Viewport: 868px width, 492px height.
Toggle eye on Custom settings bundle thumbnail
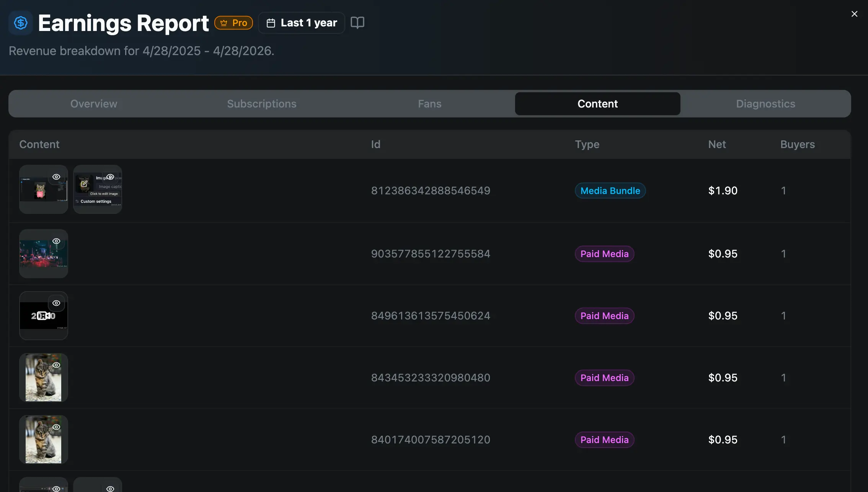coord(110,177)
